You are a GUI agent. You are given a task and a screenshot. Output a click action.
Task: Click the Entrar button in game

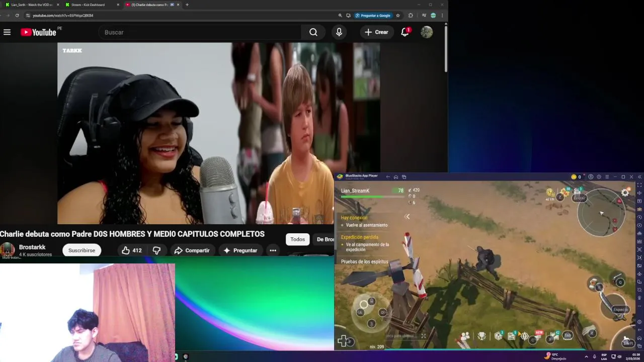580,198
